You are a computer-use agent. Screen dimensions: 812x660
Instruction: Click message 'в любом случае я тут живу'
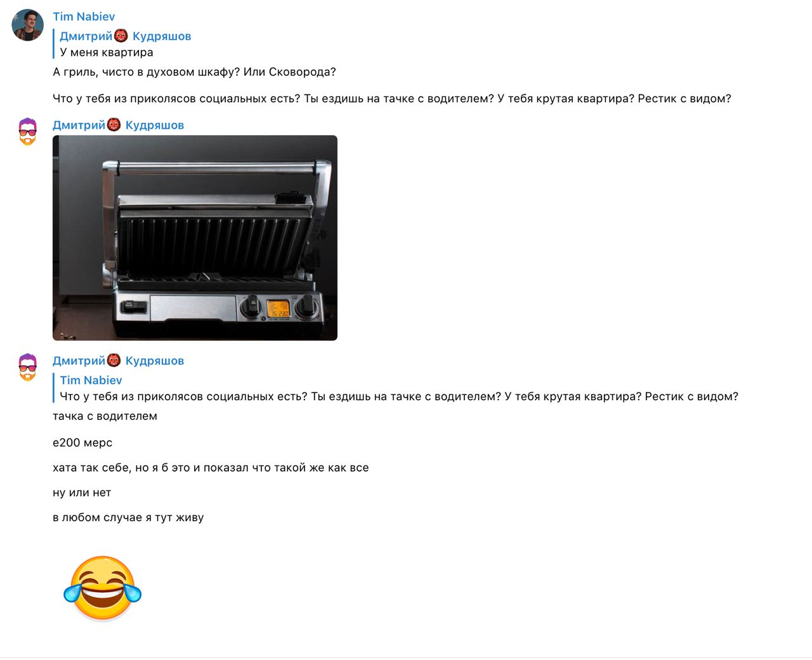[x=128, y=517]
